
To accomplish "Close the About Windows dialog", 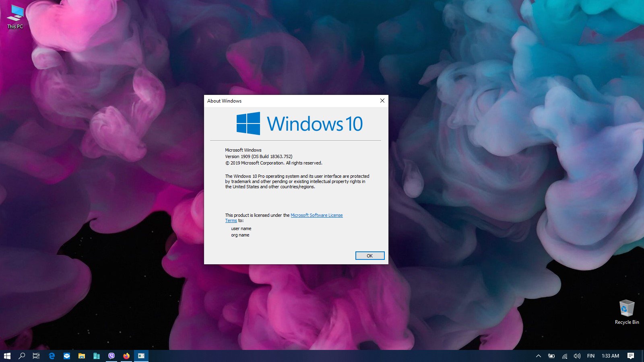I will tap(382, 101).
